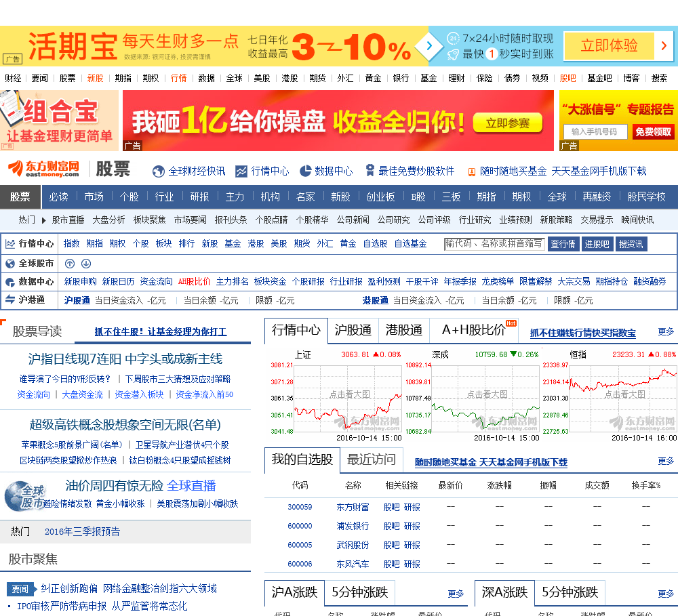
Task: Click the phone icon beside 随时随地买基金
Action: coord(472,171)
